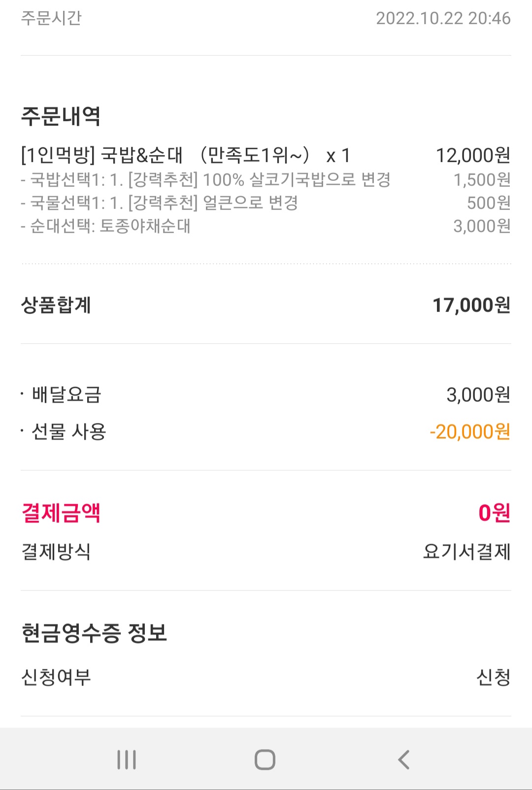Select the 국물선택1 얼큰으로 변경 option line
Image resolution: width=532 pixels, height=790 pixels.
(160, 203)
